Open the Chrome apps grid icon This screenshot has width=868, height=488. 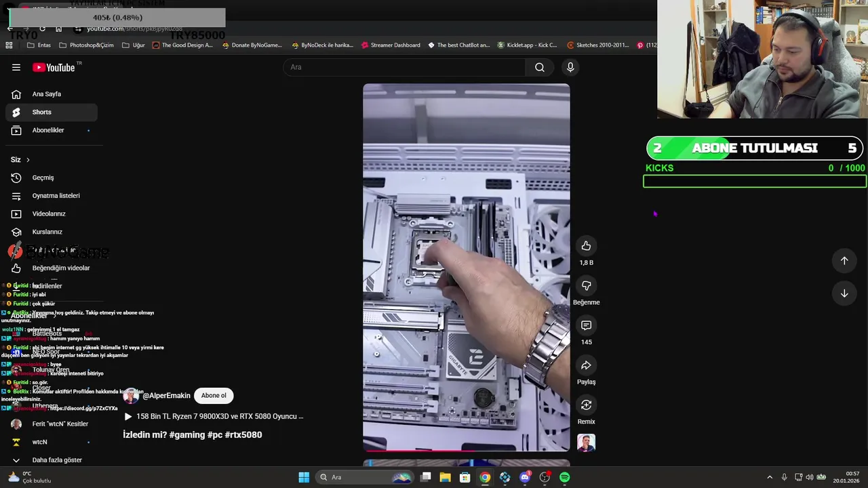pyautogui.click(x=9, y=45)
